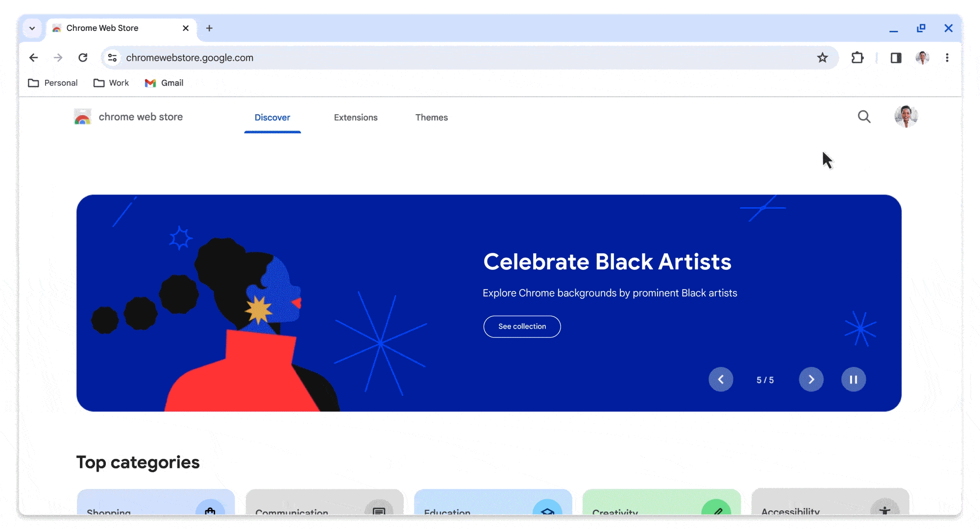Click the reload page icon
The height and width of the screenshot is (529, 980).
click(x=83, y=57)
